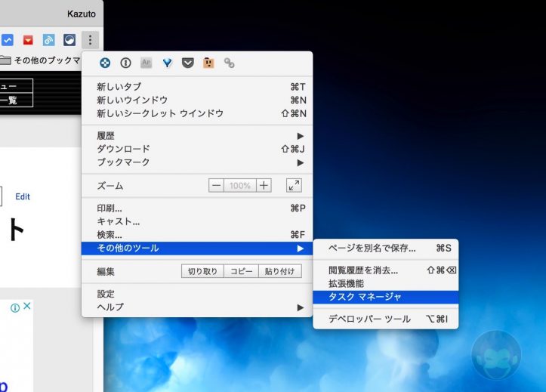
Task: Close the ad with the X icon
Action: point(27,306)
